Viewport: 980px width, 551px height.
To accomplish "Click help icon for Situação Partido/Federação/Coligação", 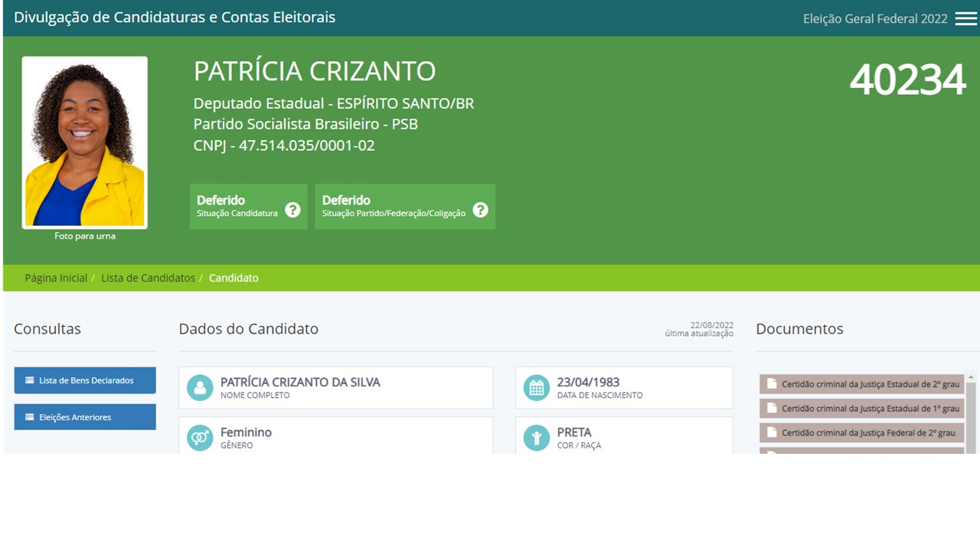I will [480, 210].
